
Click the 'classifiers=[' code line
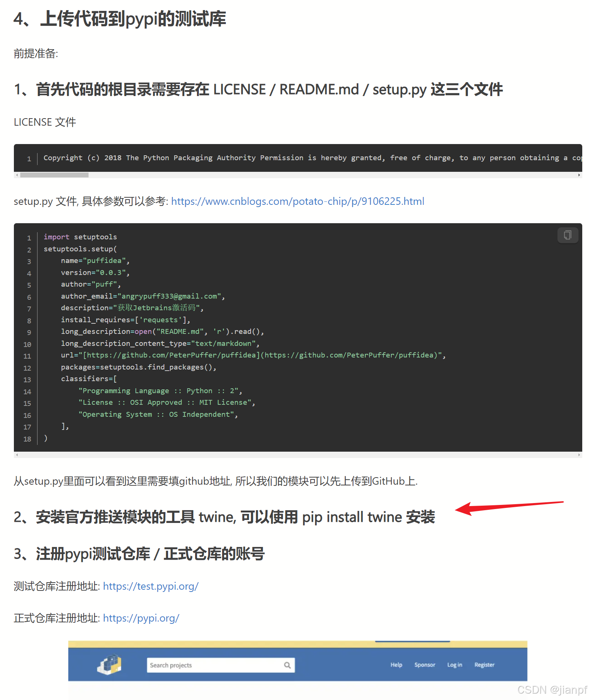click(x=89, y=379)
